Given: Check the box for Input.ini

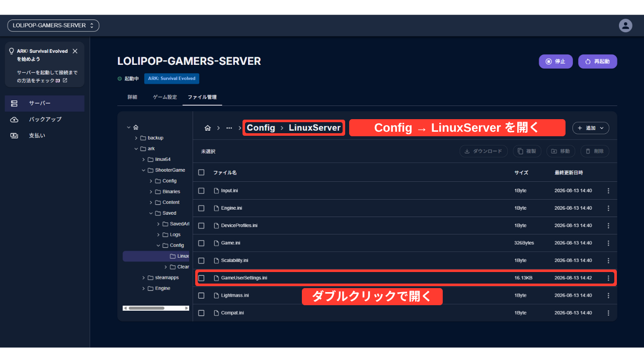Looking at the screenshot, I should click(x=201, y=191).
